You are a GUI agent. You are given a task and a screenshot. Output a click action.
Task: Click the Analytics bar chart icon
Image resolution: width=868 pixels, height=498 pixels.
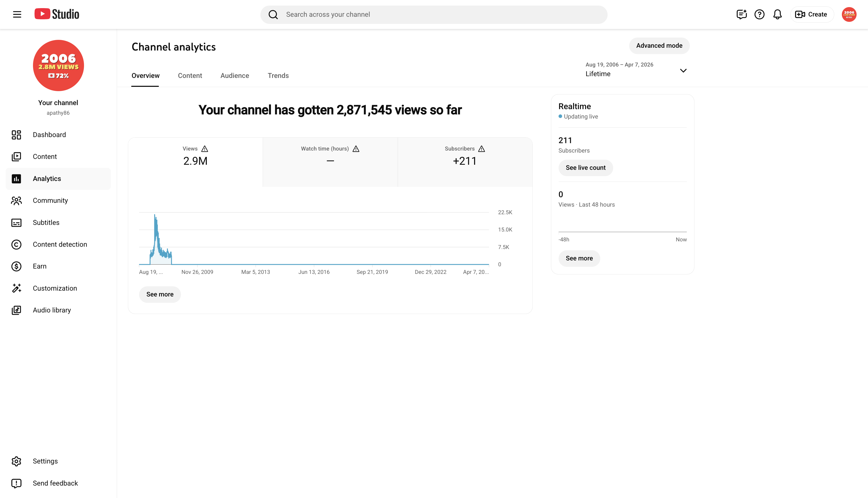pos(16,178)
